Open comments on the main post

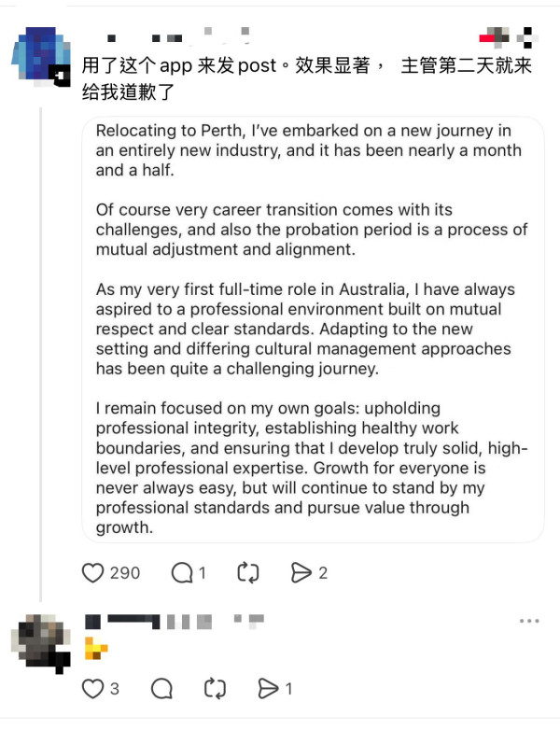pyautogui.click(x=182, y=572)
